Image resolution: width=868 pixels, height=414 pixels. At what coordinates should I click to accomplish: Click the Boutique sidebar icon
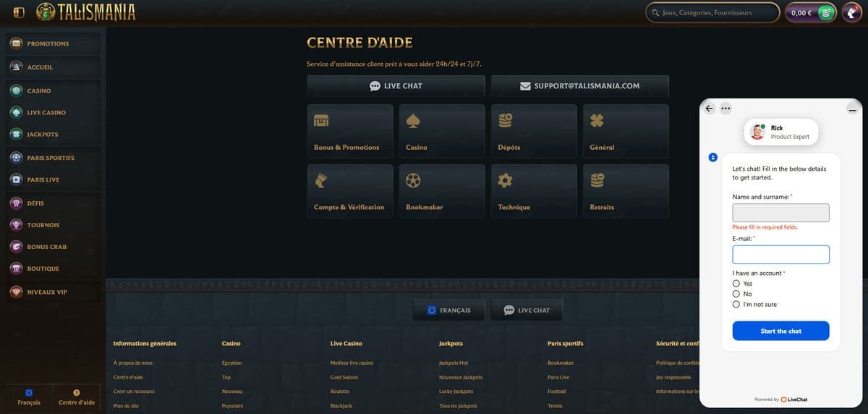pos(16,269)
